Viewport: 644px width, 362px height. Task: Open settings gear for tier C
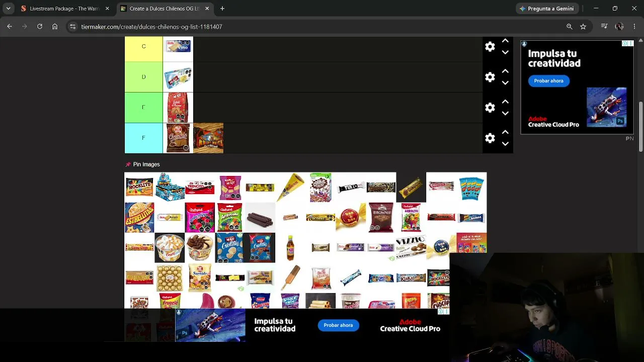(x=490, y=47)
